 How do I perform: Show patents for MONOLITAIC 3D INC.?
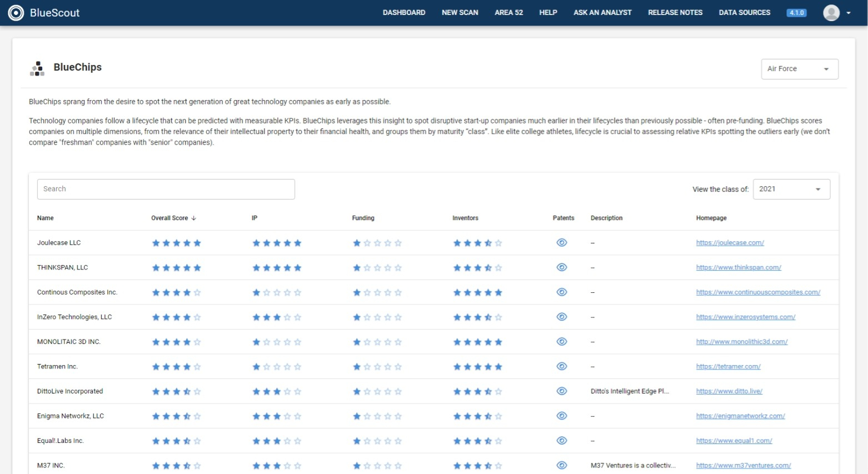pos(562,342)
